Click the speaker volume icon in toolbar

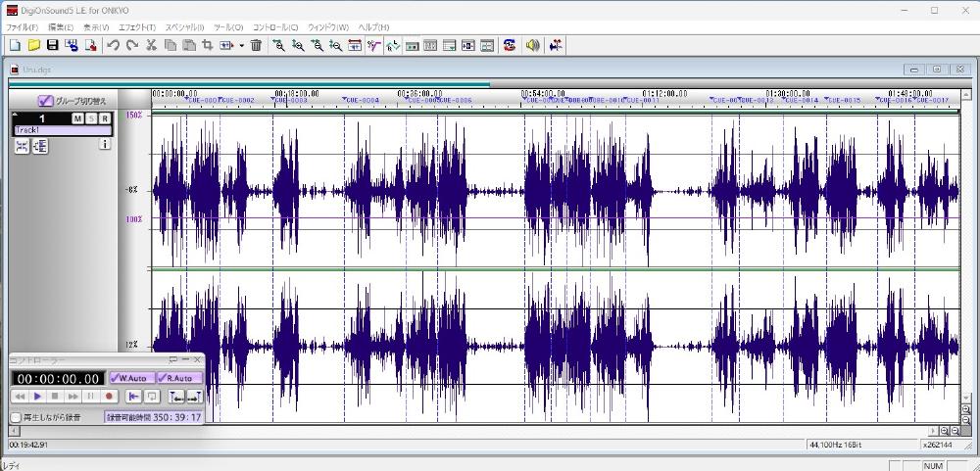click(532, 45)
